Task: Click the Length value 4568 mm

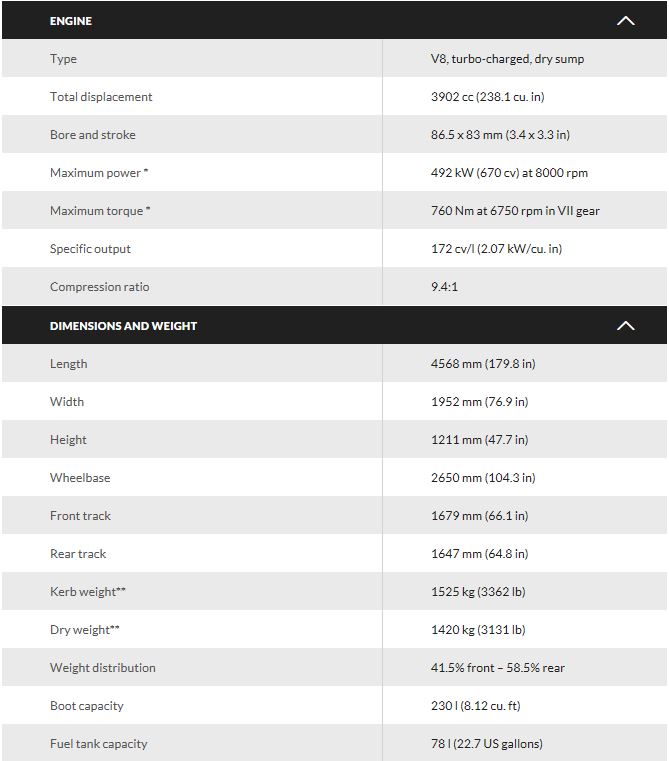Action: click(x=483, y=364)
